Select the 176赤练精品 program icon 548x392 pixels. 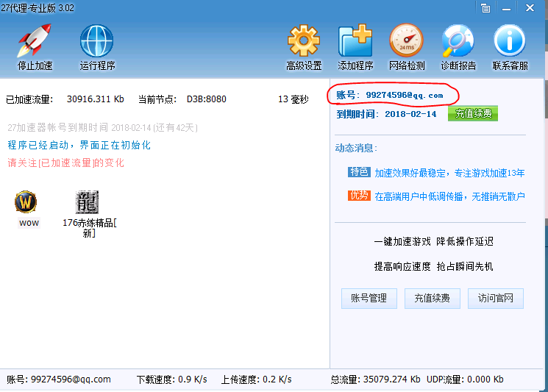tap(87, 202)
